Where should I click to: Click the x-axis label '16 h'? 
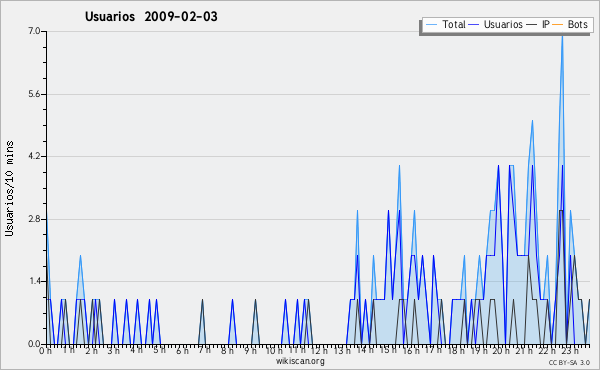411,351
